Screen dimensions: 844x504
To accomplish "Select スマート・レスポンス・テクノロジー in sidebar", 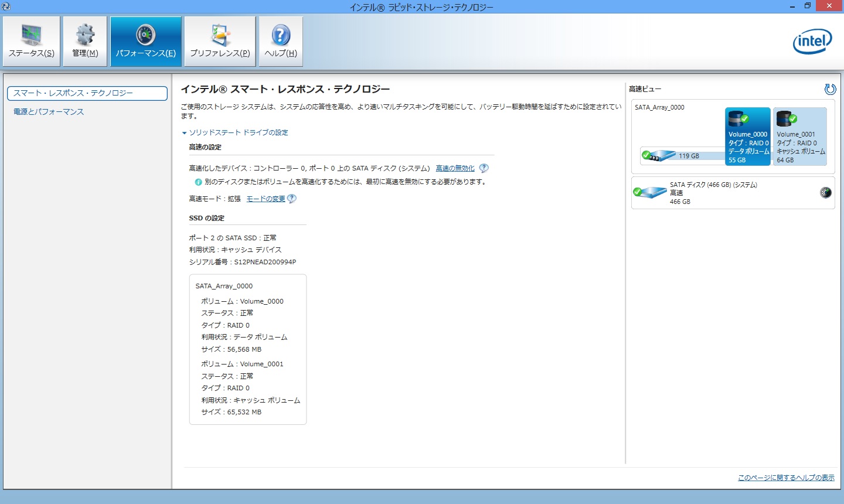I will [x=87, y=93].
